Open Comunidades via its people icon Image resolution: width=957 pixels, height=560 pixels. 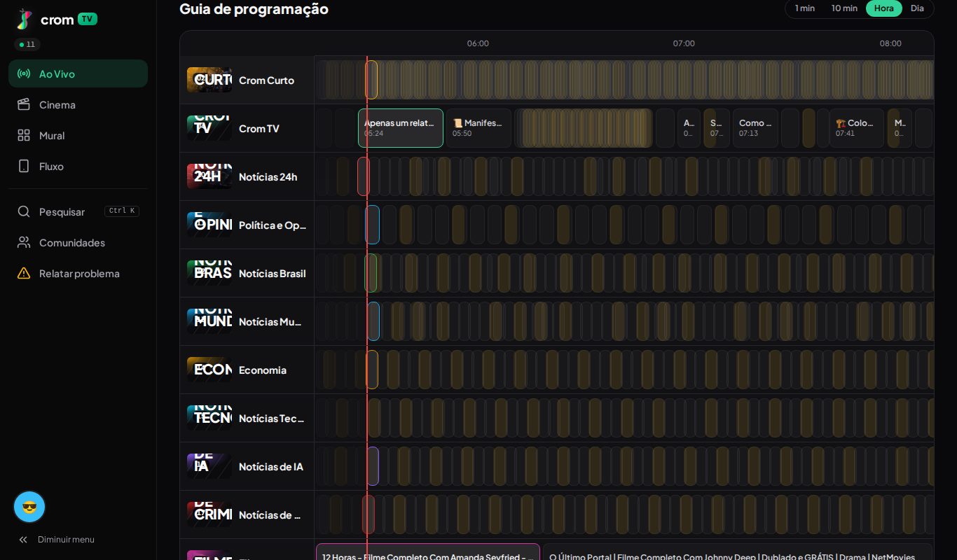24,242
